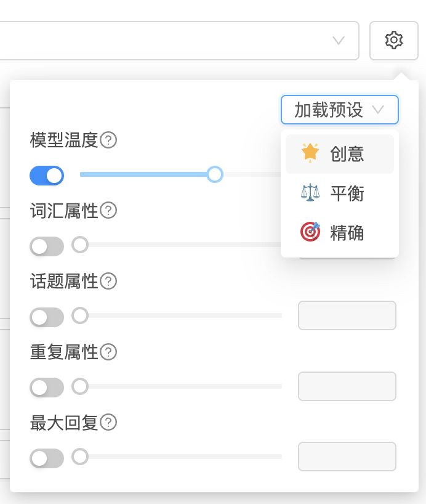426x504 pixels.
Task: Click help icon next to 话题属性
Action: pyautogui.click(x=108, y=282)
